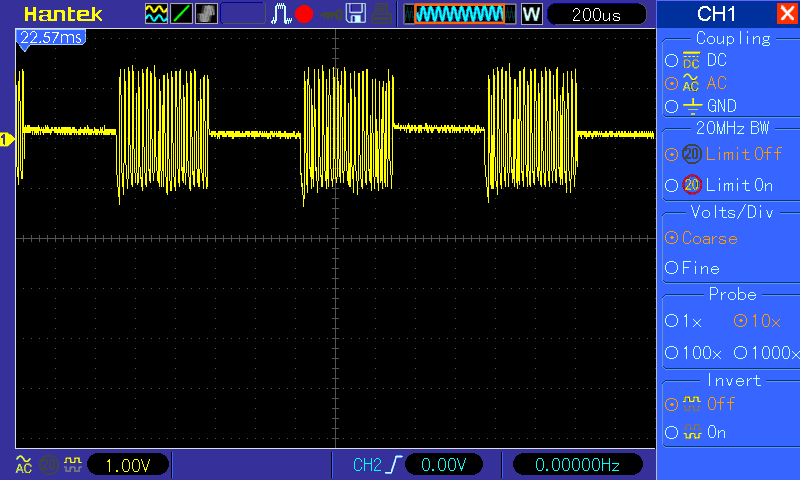Click the red record/stop button
This screenshot has width=800, height=480.
[x=304, y=14]
